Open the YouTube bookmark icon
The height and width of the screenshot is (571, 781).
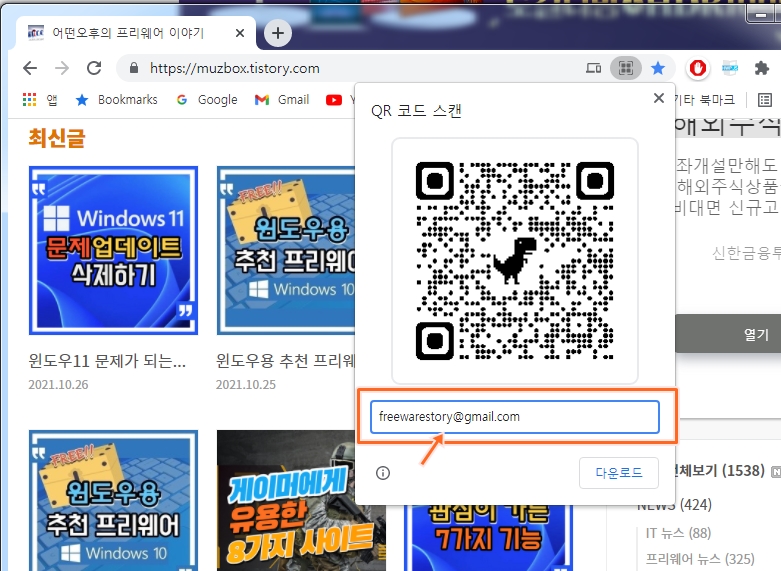334,100
